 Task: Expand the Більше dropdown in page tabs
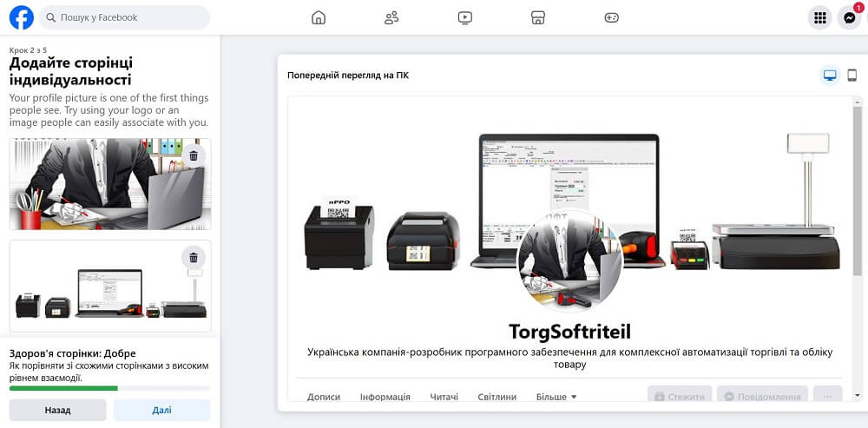point(556,397)
